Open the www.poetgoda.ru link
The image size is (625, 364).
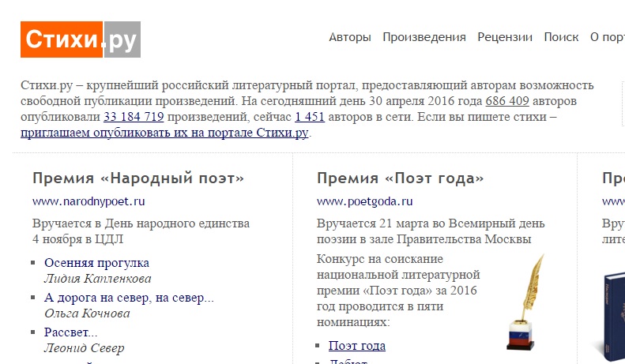(x=365, y=201)
